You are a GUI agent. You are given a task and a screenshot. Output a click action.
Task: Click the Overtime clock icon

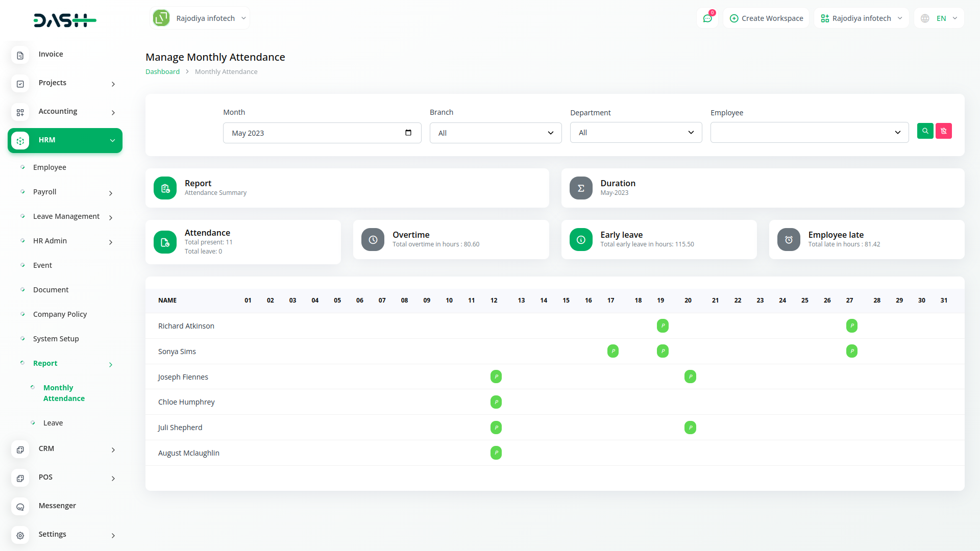pyautogui.click(x=372, y=239)
